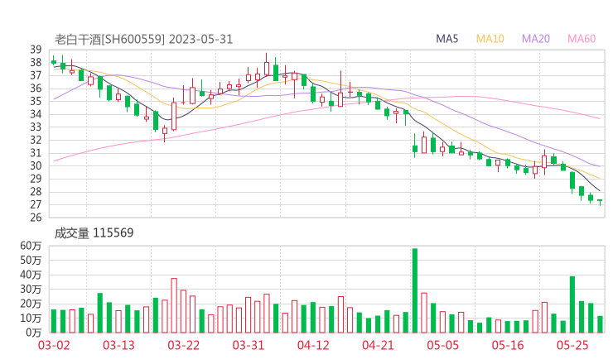Click the 04-12 date axis label
Screen dimensions: 613x364
pos(313,345)
